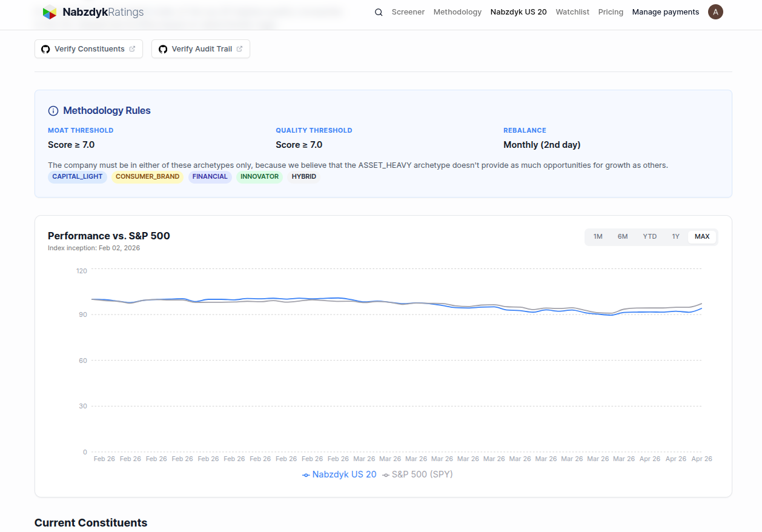Viewport: 762px width, 532px height.
Task: Click external-link icon beside Verify Constituents
Action: coord(133,49)
